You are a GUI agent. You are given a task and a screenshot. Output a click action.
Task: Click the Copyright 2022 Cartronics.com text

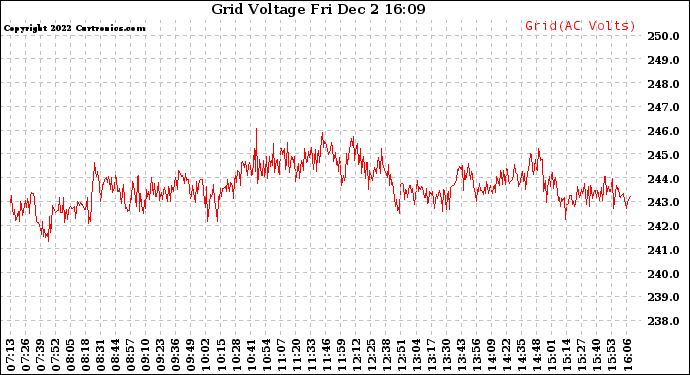click(x=74, y=28)
